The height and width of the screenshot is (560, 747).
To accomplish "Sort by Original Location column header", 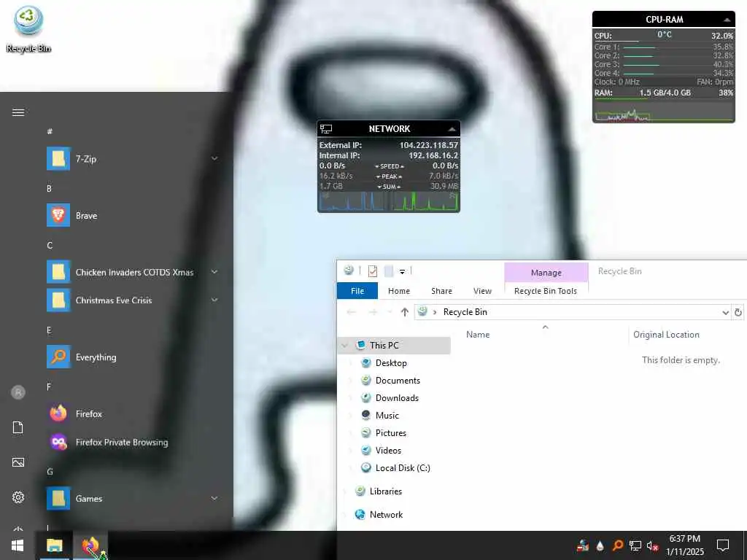I will point(666,335).
